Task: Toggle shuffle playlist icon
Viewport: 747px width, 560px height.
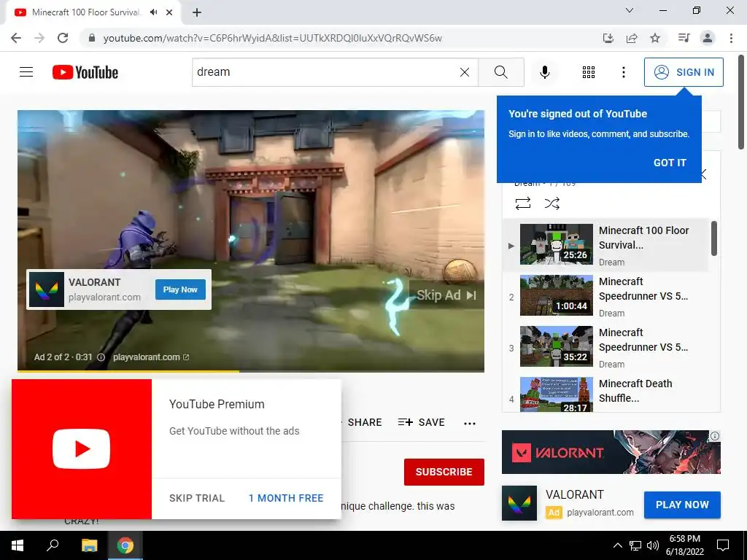Action: [551, 203]
